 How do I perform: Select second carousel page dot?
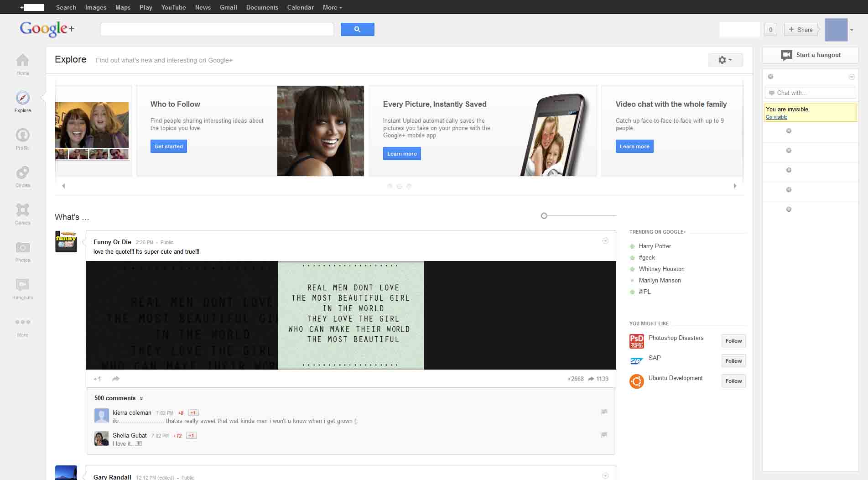399,186
